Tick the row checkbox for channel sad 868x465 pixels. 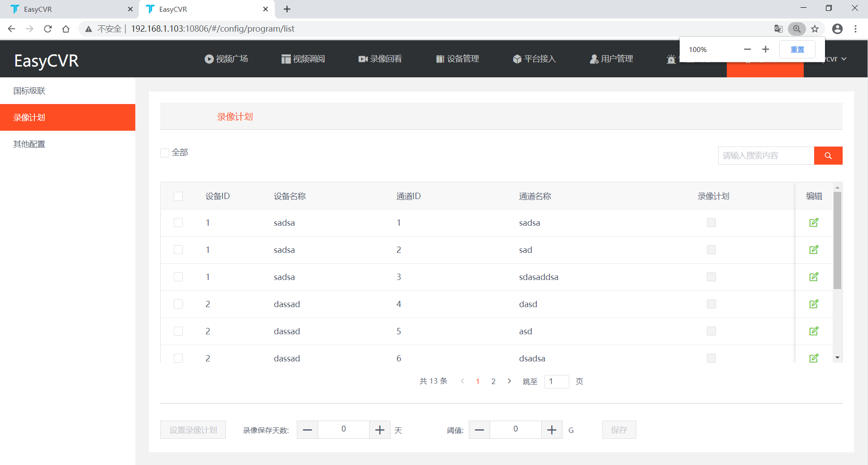point(178,250)
